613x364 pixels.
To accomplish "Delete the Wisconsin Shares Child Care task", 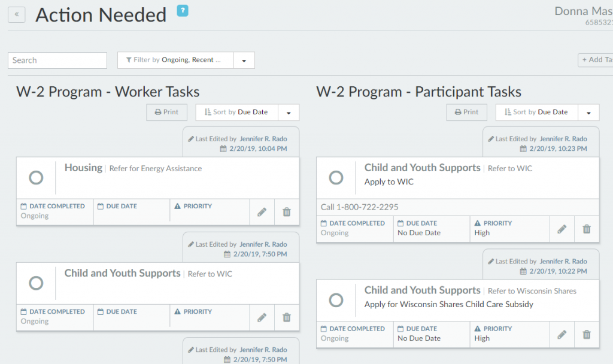I will (587, 334).
